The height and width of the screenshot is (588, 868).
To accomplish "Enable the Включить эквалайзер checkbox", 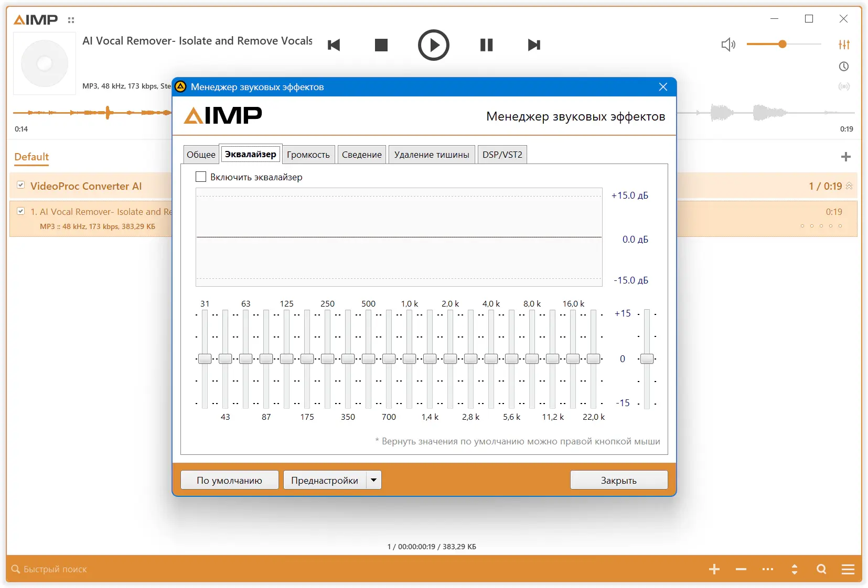I will pyautogui.click(x=201, y=177).
